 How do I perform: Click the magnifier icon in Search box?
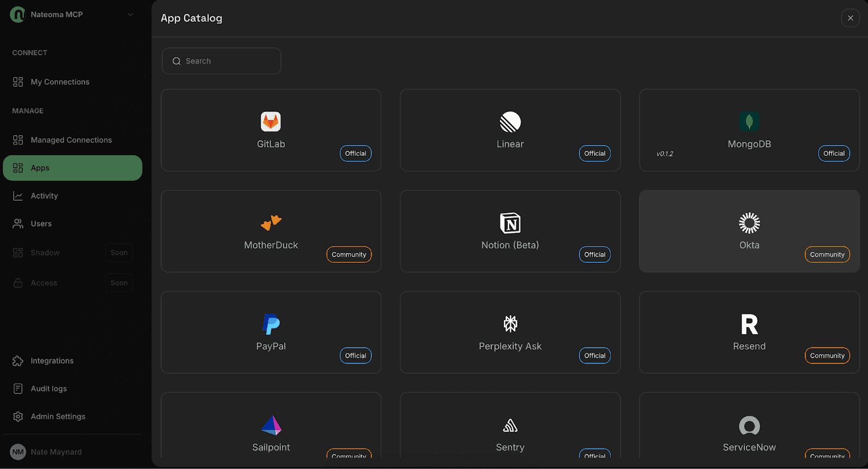coord(176,61)
